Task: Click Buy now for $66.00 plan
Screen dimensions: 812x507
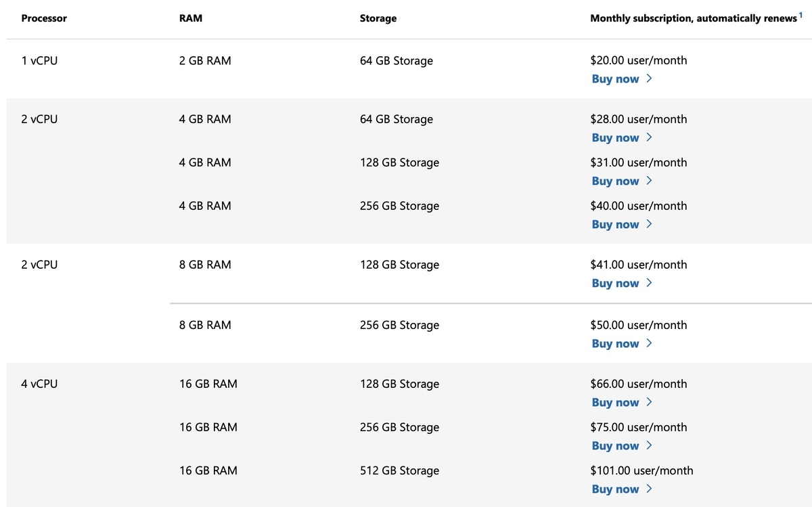Action: [x=615, y=403]
